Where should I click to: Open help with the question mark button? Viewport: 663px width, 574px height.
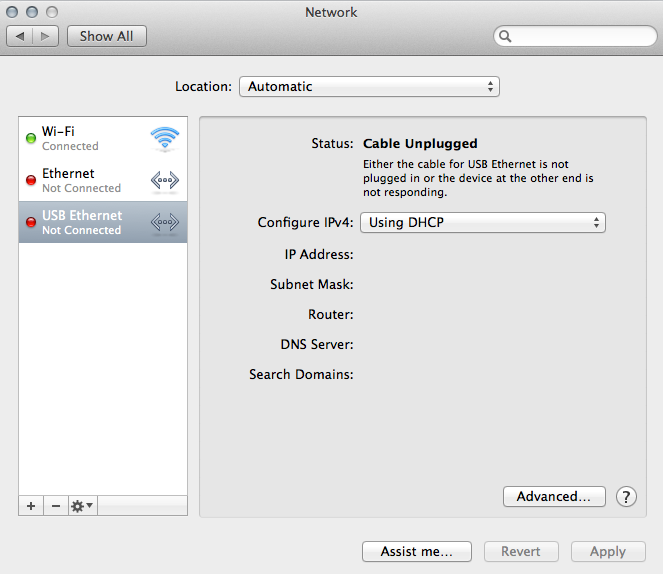coord(626,496)
